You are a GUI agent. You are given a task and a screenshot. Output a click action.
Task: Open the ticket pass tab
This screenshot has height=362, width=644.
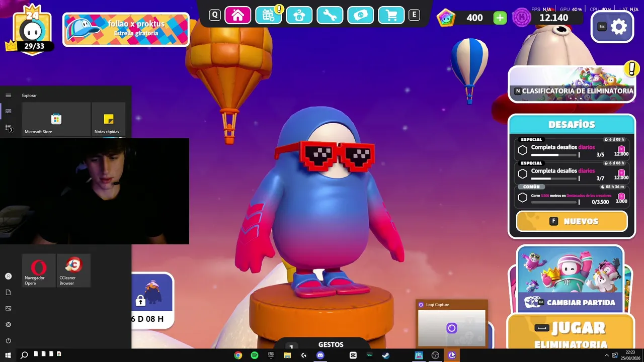360,15
